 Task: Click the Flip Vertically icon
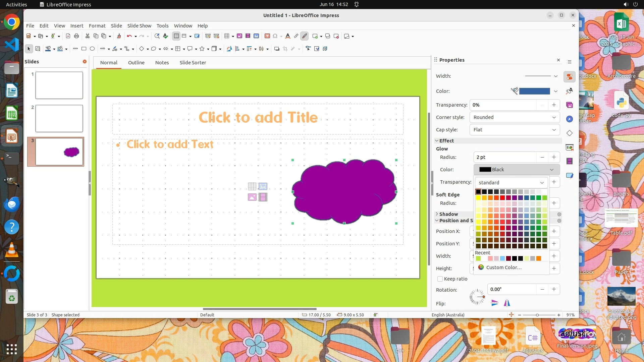coord(494,303)
